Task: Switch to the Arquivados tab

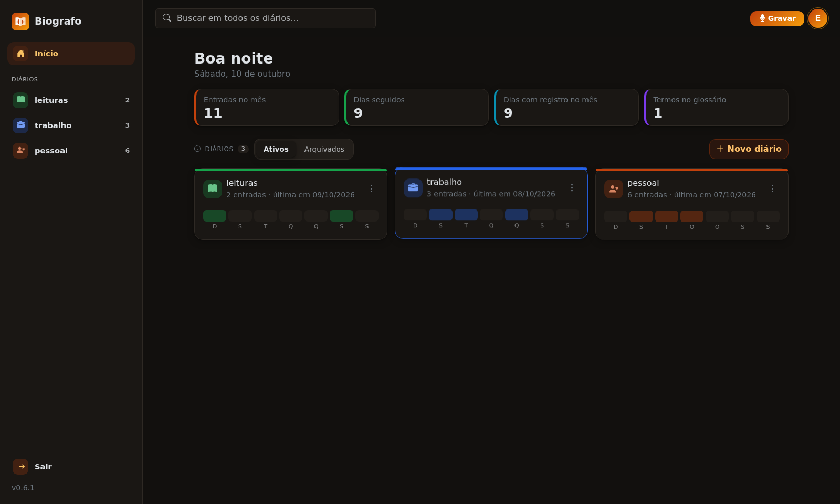Action: tap(324, 149)
